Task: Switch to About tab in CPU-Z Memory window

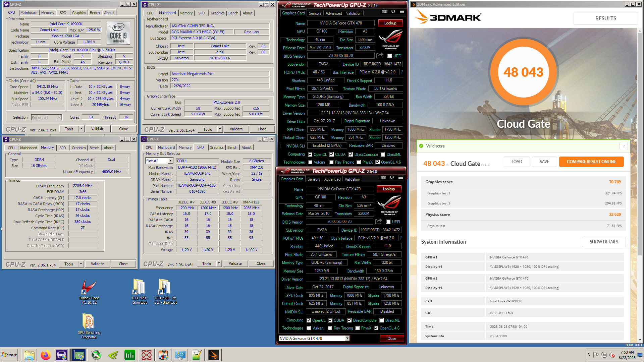Action: [108, 148]
